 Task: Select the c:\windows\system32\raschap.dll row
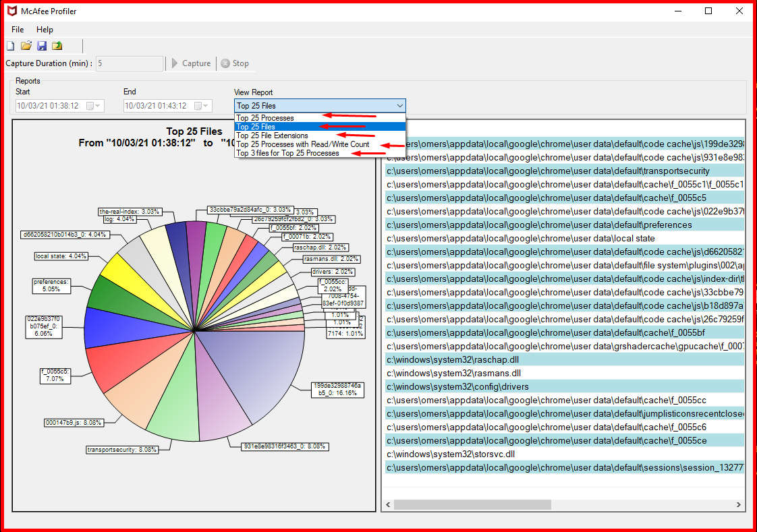(x=564, y=360)
